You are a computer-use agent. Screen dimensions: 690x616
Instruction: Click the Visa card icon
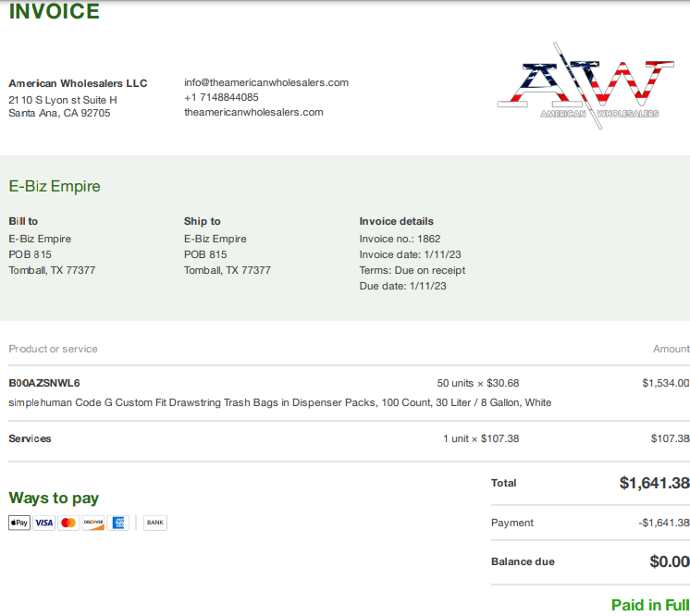pyautogui.click(x=44, y=523)
